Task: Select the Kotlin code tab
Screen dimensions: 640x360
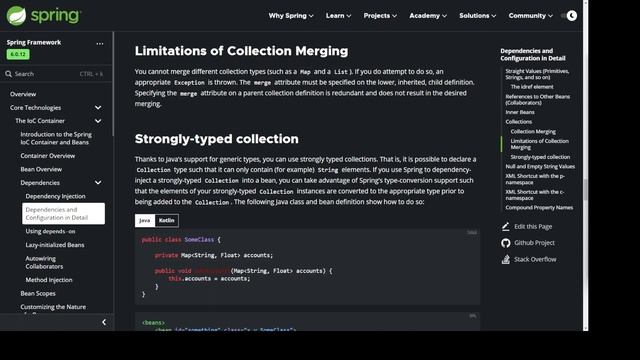Action: (x=167, y=220)
